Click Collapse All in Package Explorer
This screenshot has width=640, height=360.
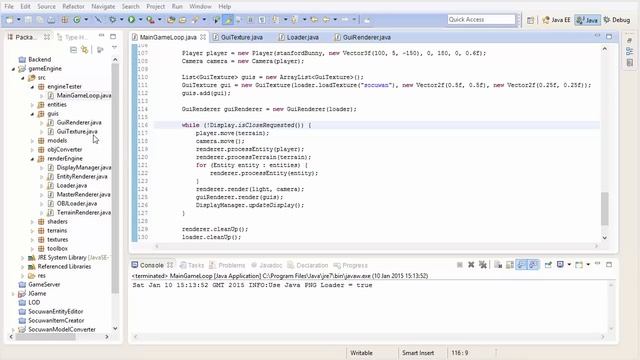click(73, 50)
